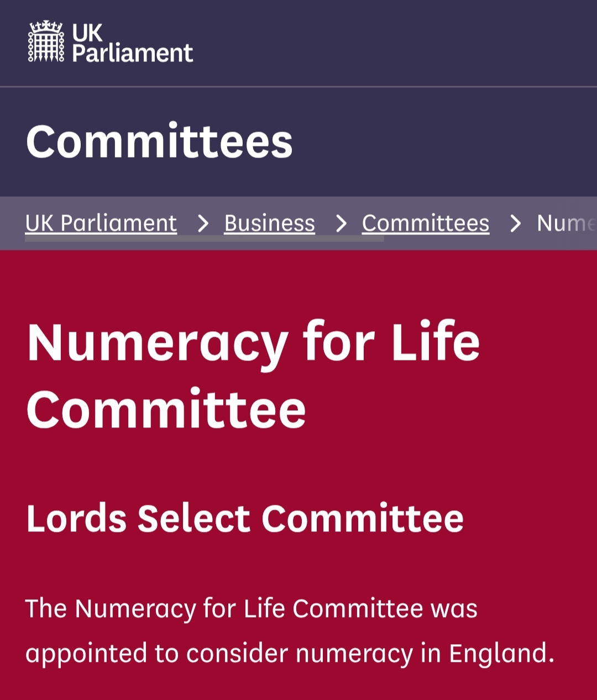Open the Business breadcrumb link
Image resolution: width=597 pixels, height=700 pixels.
(269, 223)
